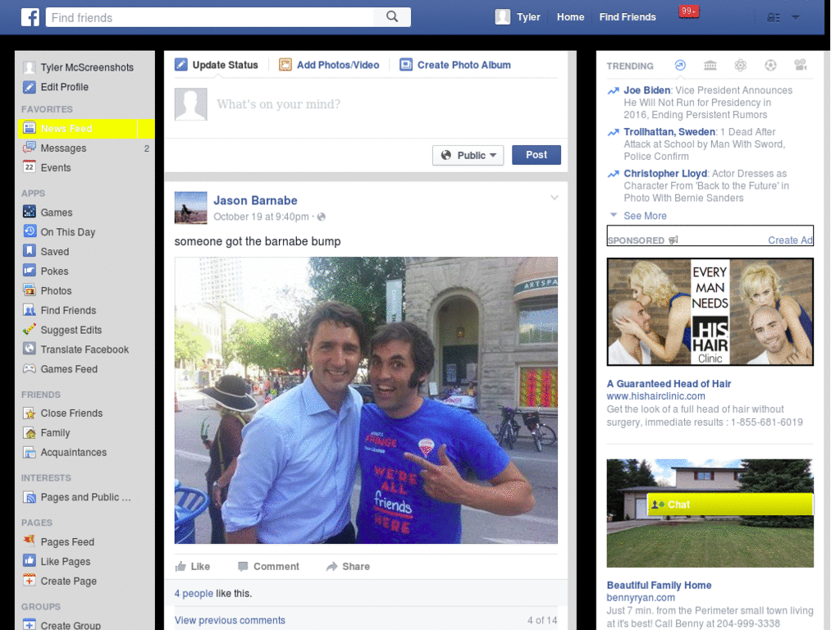Click View previous comments link
The height and width of the screenshot is (630, 840).
click(230, 620)
